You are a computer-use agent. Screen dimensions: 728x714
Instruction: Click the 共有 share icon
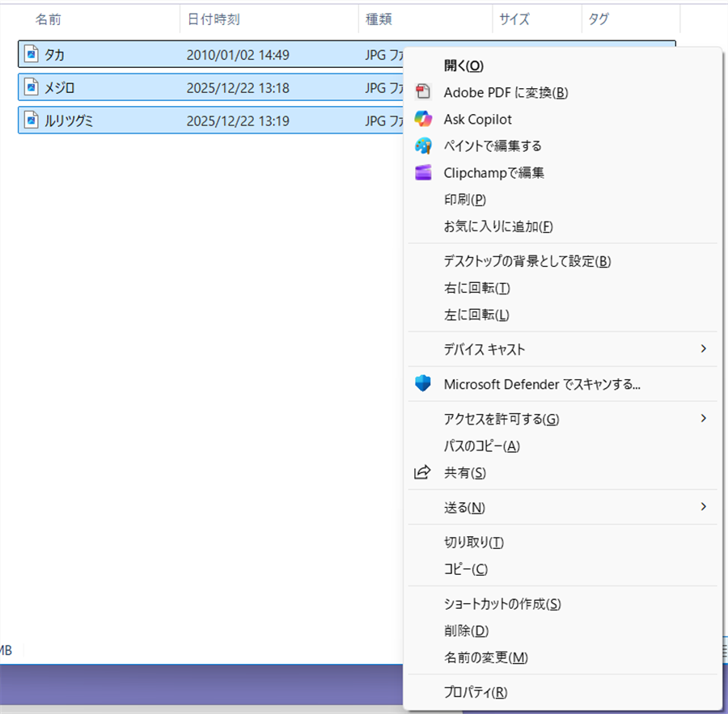pos(421,472)
